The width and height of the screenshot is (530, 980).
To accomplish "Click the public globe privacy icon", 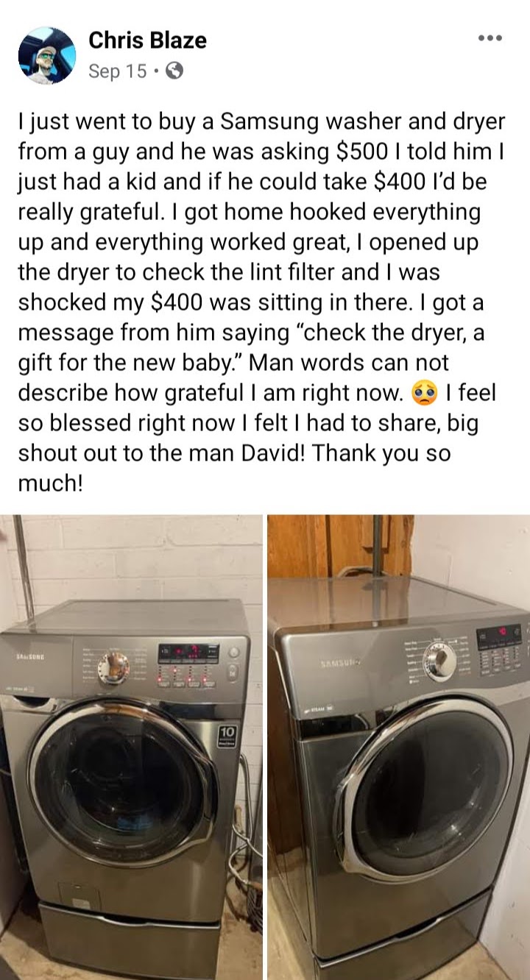I will tap(174, 71).
